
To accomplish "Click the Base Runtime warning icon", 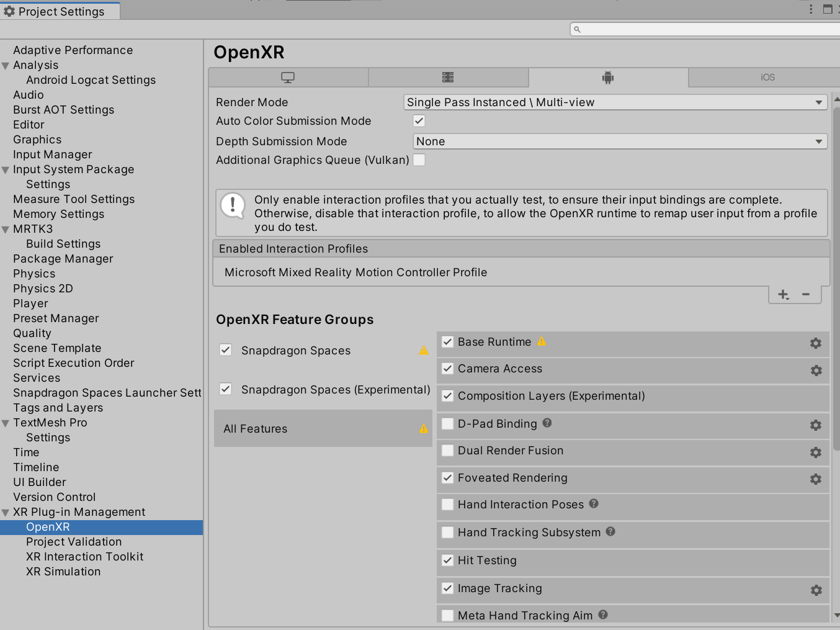I will 542,341.
